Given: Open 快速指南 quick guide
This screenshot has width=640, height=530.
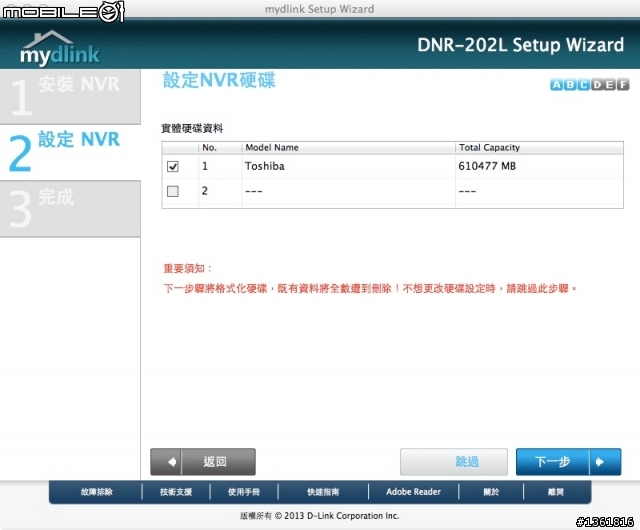Looking at the screenshot, I should (x=323, y=492).
